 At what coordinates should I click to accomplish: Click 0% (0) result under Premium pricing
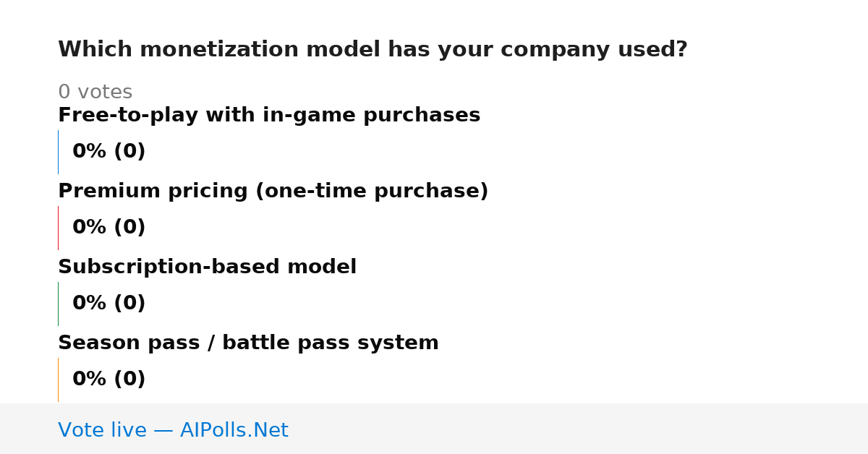click(x=109, y=228)
